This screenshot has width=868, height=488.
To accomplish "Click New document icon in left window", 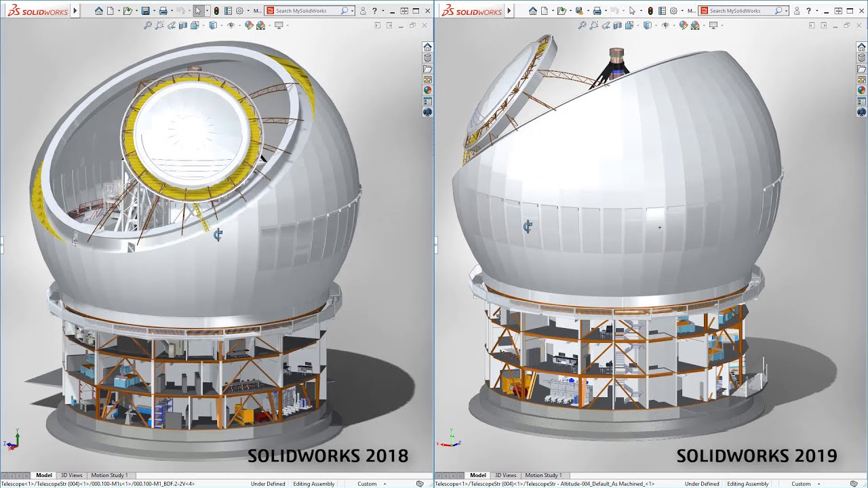I will 110,11.
